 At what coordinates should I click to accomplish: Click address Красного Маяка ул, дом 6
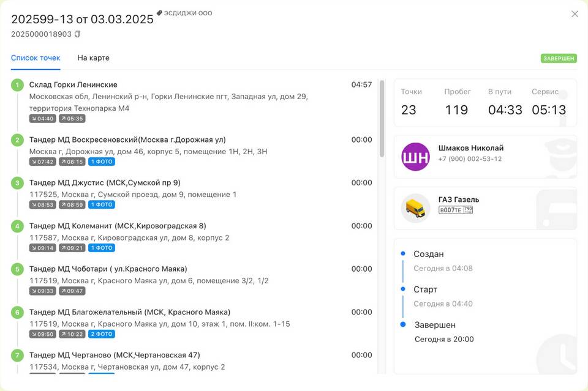point(149,280)
